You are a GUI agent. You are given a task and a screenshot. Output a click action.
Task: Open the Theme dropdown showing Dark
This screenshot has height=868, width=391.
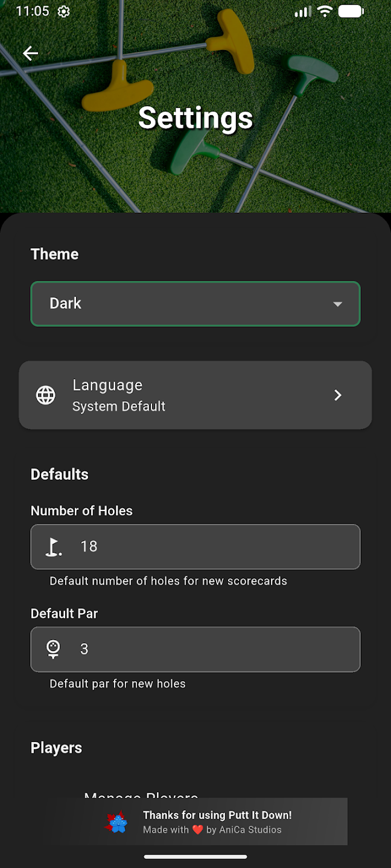click(181, 304)
